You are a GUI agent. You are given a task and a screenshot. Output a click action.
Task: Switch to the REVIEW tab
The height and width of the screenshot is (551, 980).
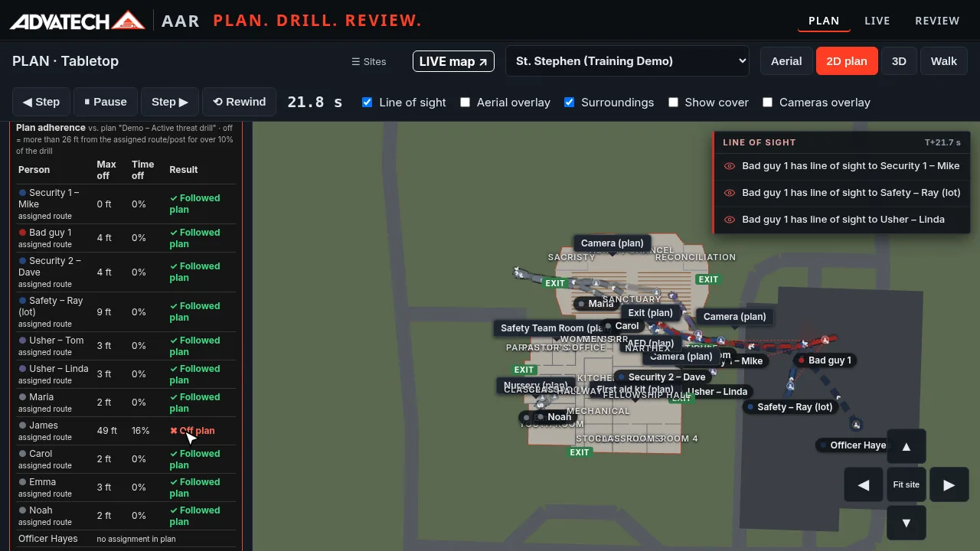[x=937, y=21]
